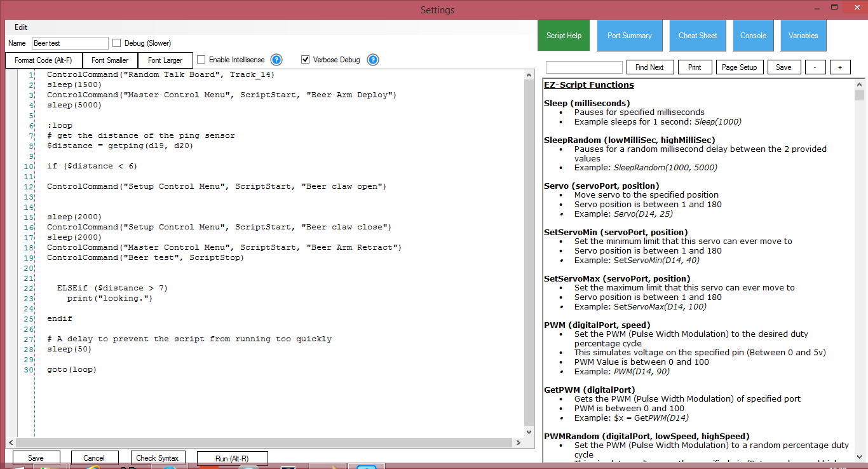Open the Edit menu

coord(21,27)
